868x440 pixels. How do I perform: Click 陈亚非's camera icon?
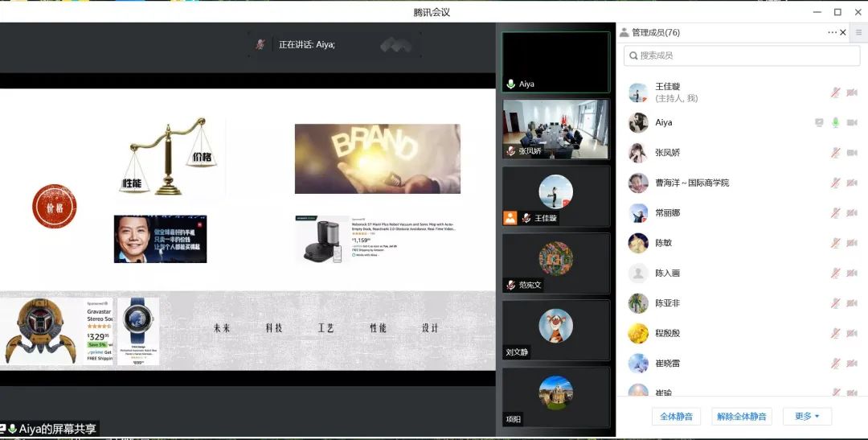pos(851,303)
